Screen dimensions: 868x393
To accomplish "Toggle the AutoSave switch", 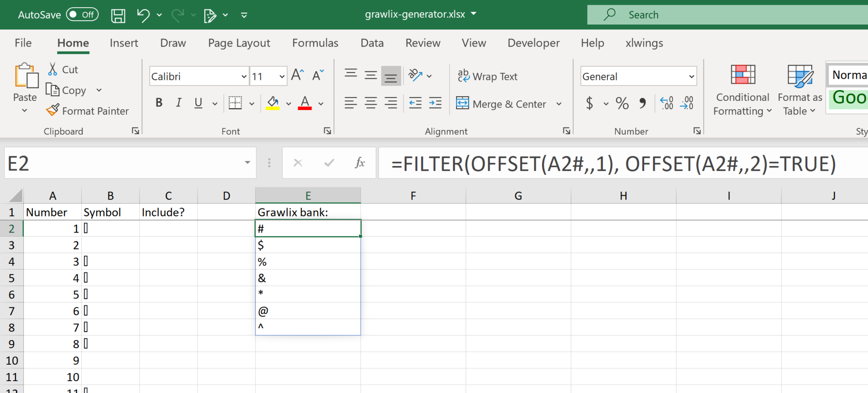I will 82,15.
